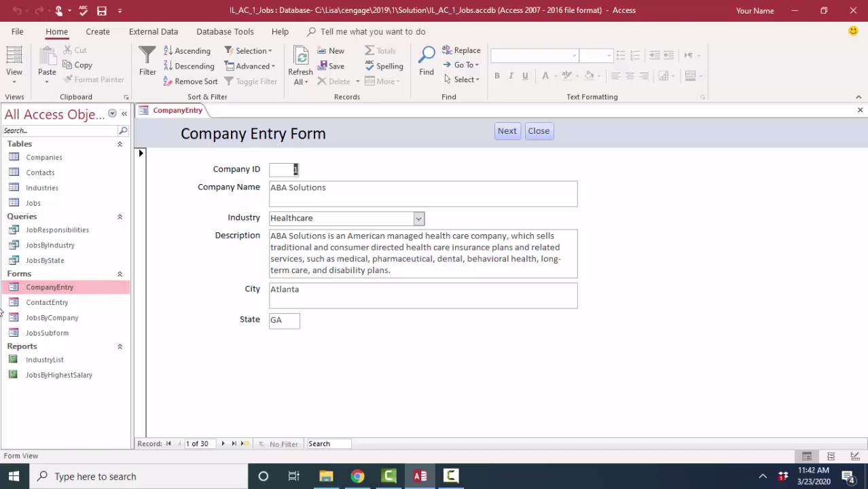Viewport: 868px width, 489px height.
Task: Collapse the Queries group in navigation pane
Action: coord(120,217)
